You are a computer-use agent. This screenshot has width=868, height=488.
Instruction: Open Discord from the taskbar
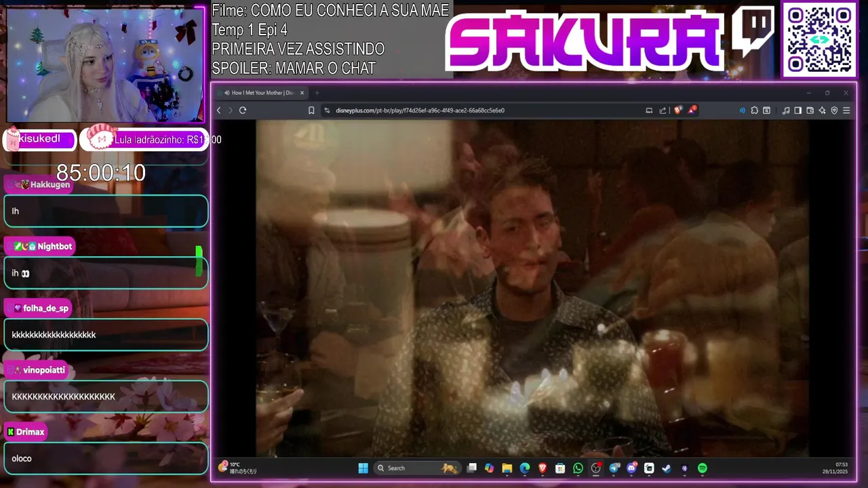pyautogui.click(x=632, y=468)
